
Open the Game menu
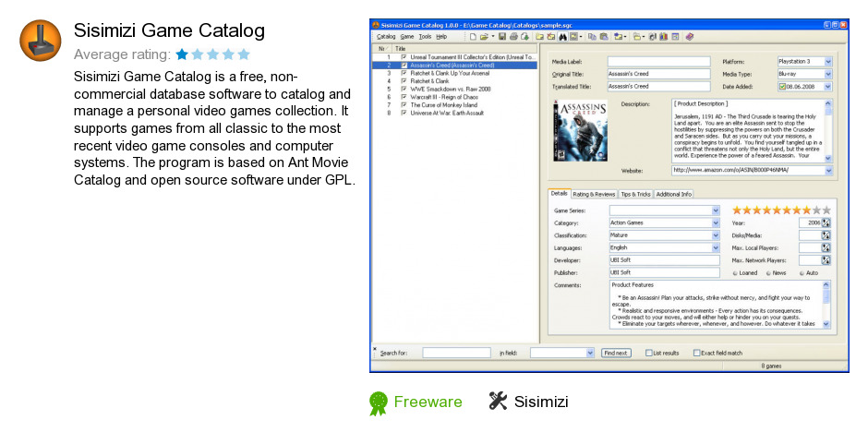(407, 37)
